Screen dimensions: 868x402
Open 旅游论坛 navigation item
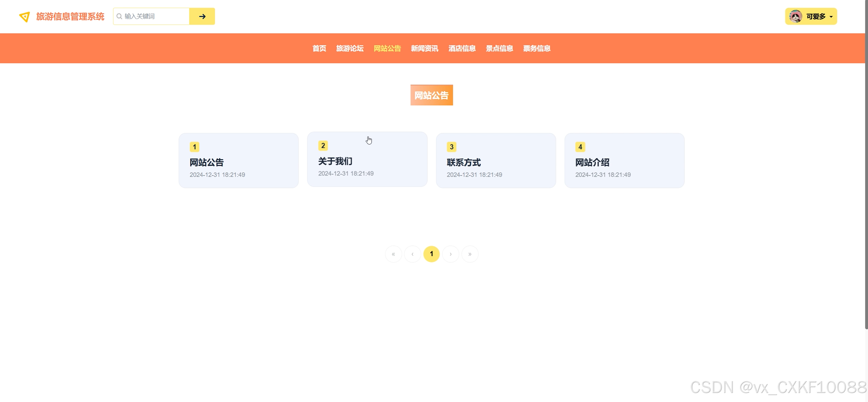pos(350,48)
